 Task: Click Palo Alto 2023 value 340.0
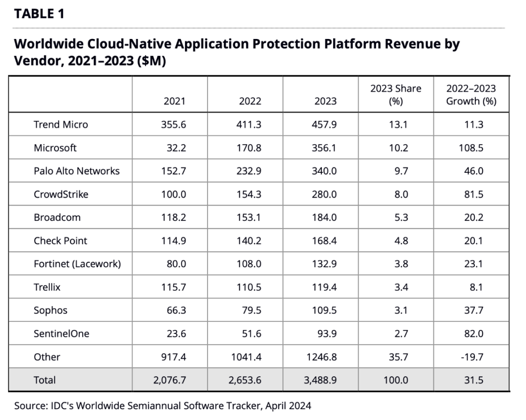click(x=324, y=171)
